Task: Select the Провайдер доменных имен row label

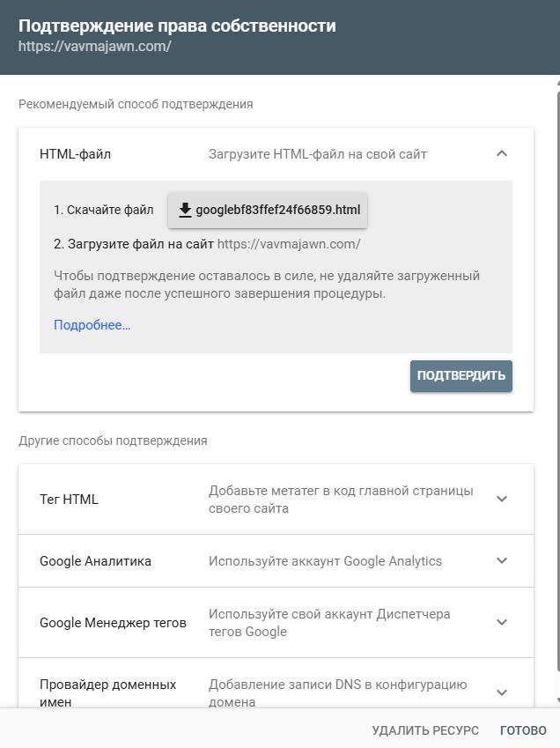Action: coord(107,693)
